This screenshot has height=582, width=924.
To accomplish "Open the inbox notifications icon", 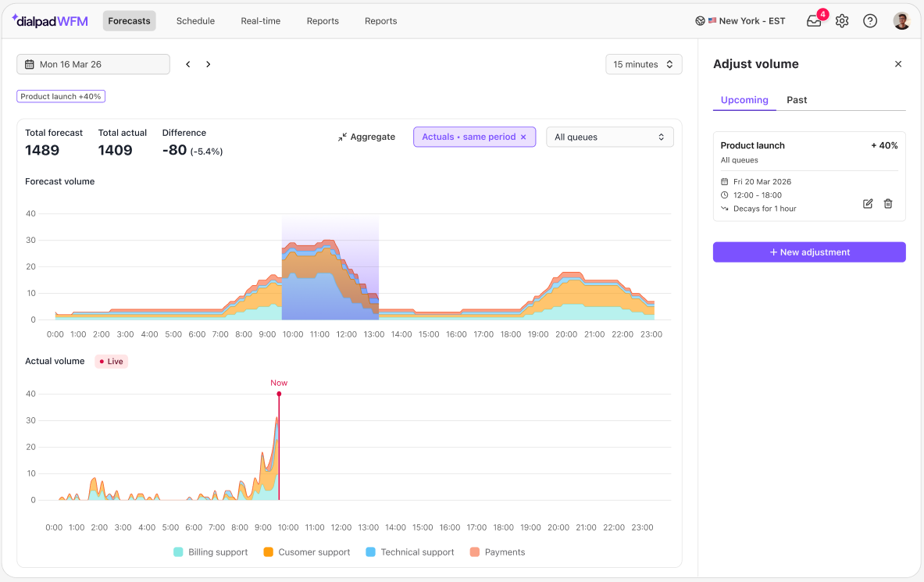I will coord(815,21).
